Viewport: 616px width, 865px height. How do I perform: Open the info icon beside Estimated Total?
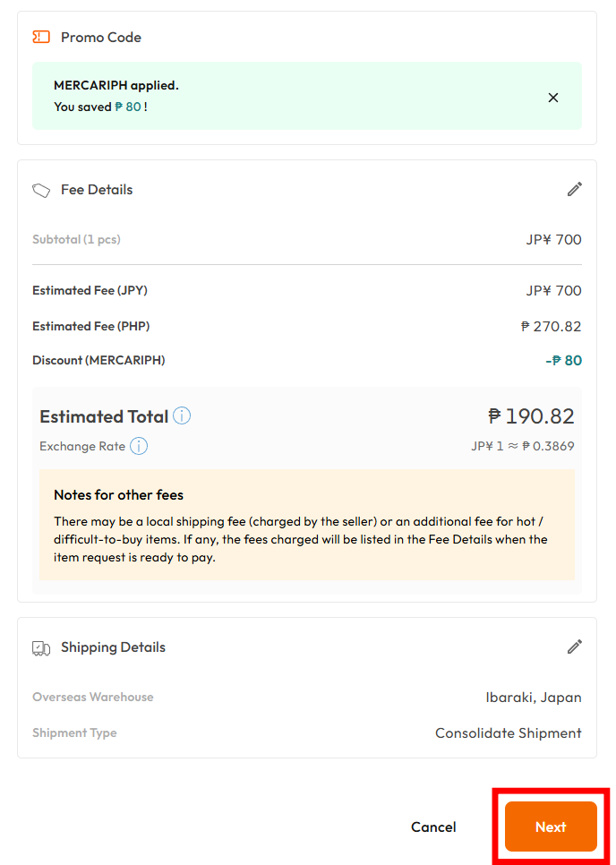[x=182, y=416]
